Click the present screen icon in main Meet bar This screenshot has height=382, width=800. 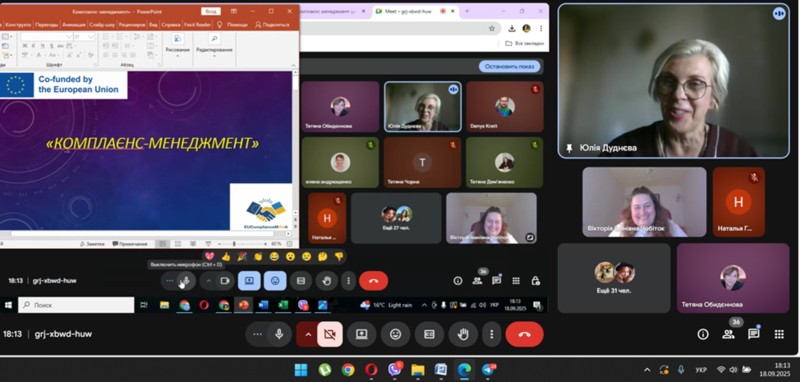point(361,334)
